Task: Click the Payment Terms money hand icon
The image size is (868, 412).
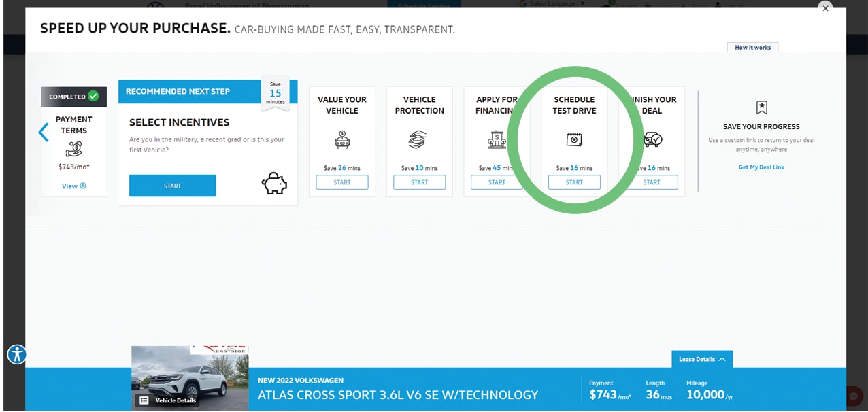Action: (x=73, y=150)
